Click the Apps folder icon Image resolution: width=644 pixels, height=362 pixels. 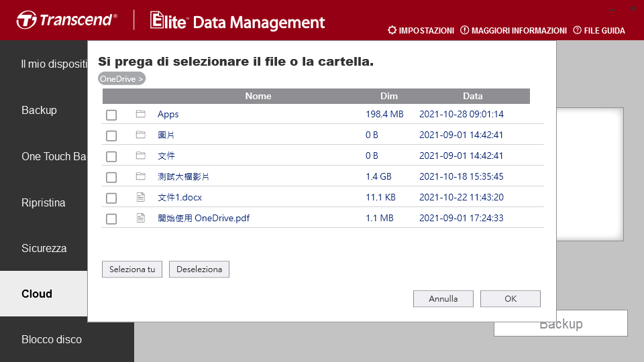click(x=141, y=114)
